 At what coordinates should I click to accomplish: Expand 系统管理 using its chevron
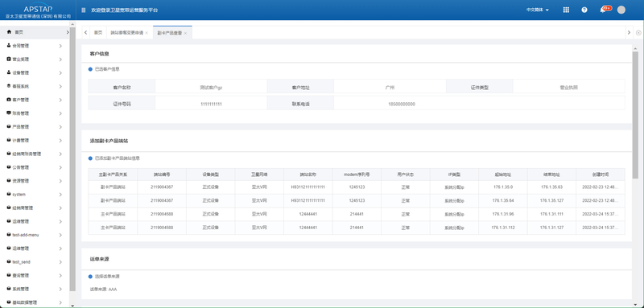(60, 290)
